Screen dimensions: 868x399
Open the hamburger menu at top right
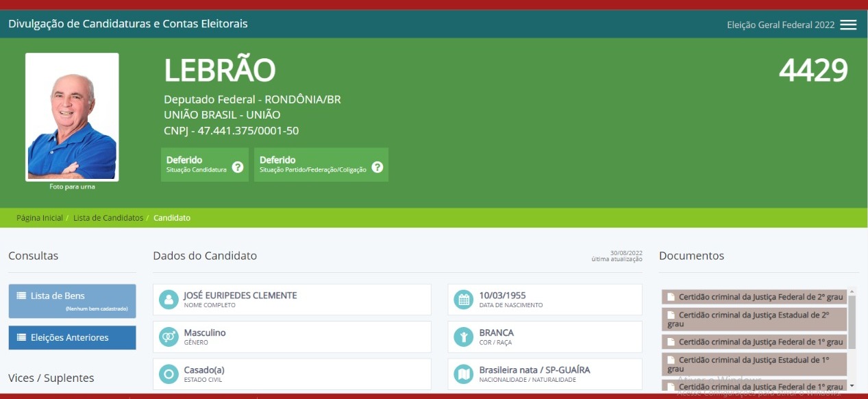click(x=848, y=25)
